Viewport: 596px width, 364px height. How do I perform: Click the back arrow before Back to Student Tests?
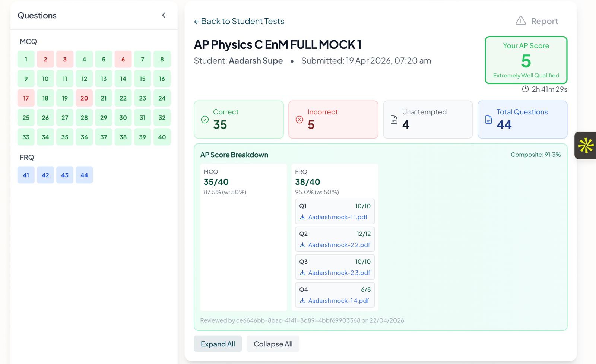click(x=196, y=21)
